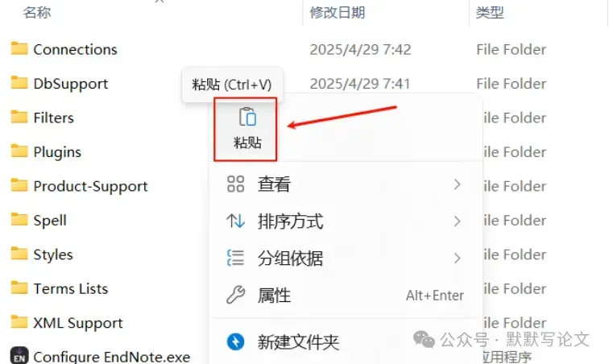Screen dimensions: 609x364
Task: Sort by the 修改日期 column header
Action: click(337, 12)
